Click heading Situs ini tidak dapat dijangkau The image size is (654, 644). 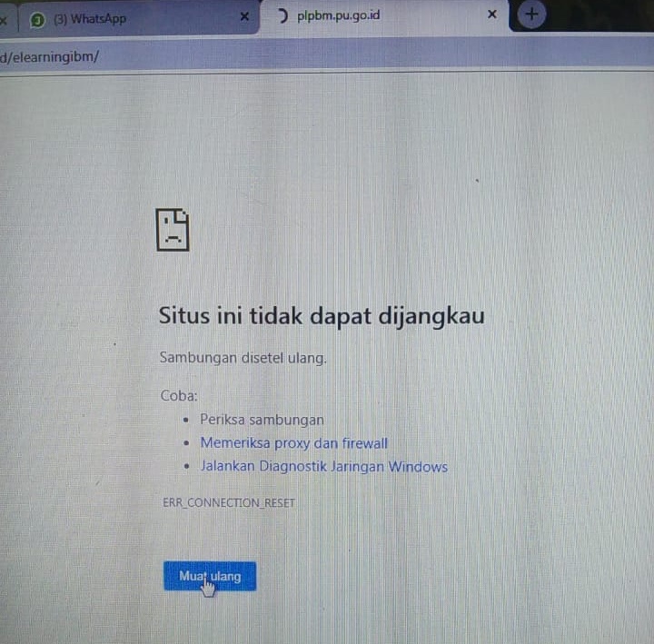[322, 316]
